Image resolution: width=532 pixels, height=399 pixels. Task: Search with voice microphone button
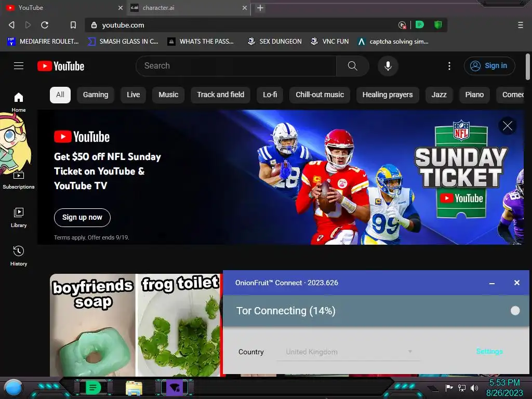pos(388,66)
